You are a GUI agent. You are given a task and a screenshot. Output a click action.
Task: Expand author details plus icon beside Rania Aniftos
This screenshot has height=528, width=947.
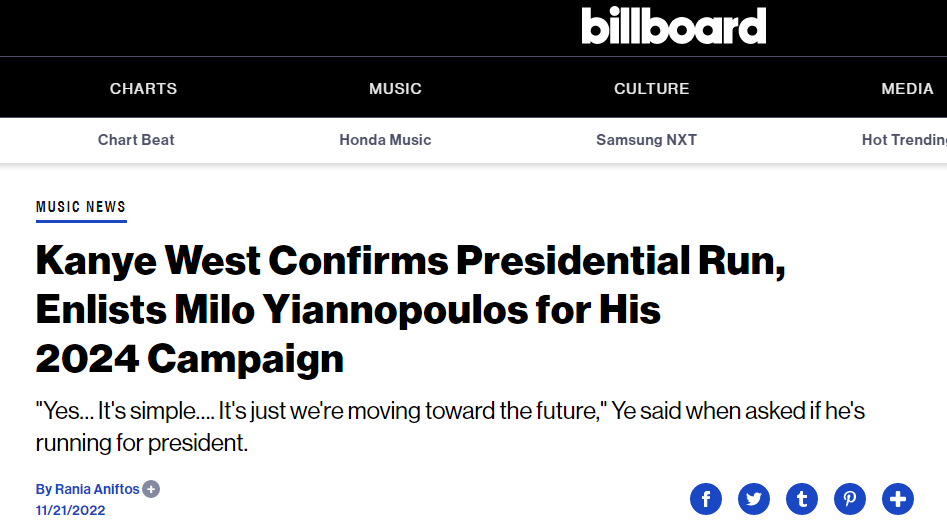click(151, 489)
